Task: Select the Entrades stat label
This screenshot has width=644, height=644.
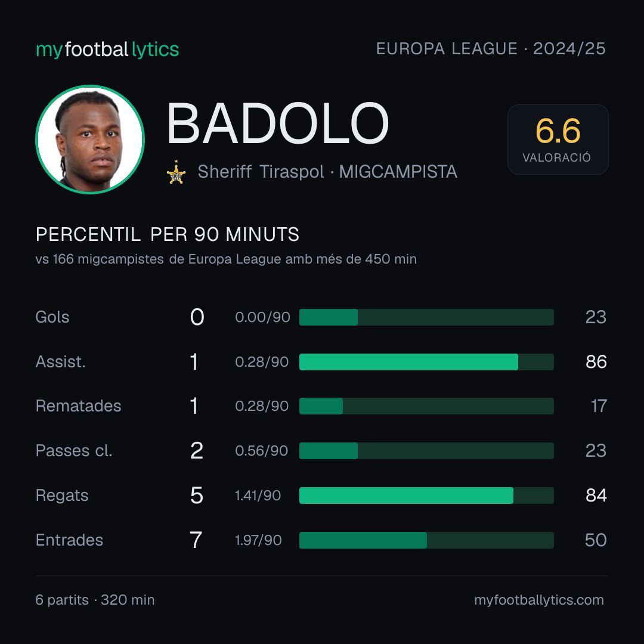Action: [x=69, y=540]
